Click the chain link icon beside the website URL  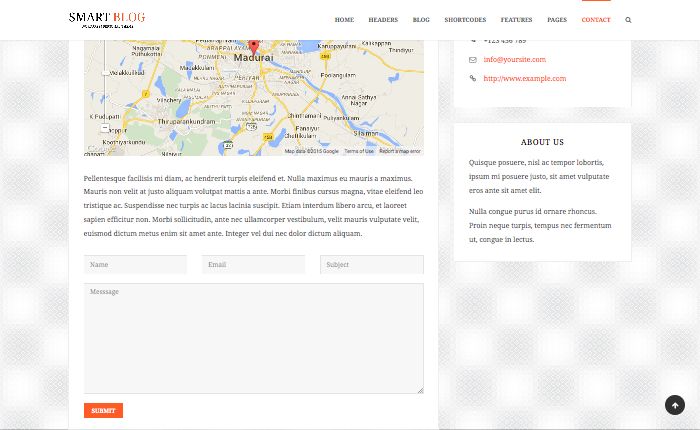tap(473, 79)
